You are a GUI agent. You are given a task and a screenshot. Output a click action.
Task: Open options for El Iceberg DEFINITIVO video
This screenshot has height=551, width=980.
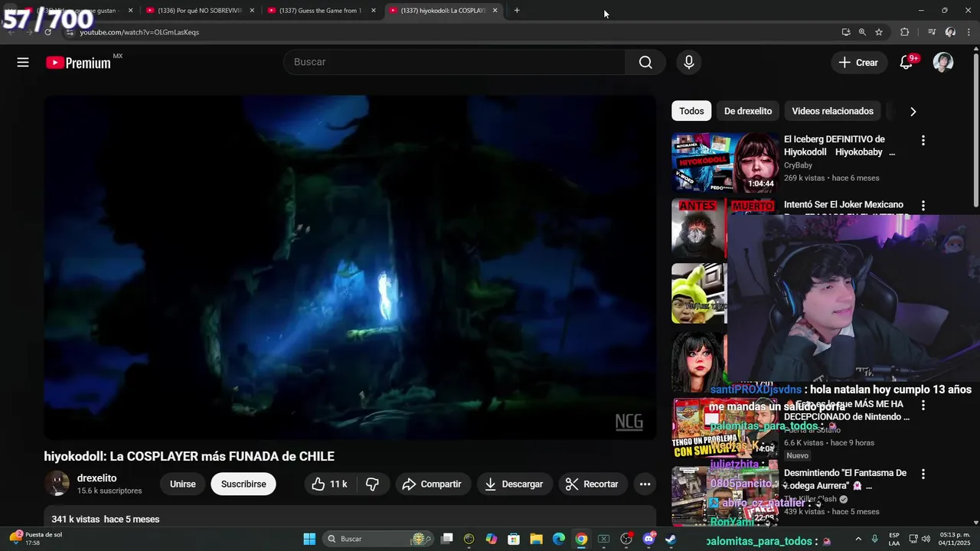click(x=923, y=141)
